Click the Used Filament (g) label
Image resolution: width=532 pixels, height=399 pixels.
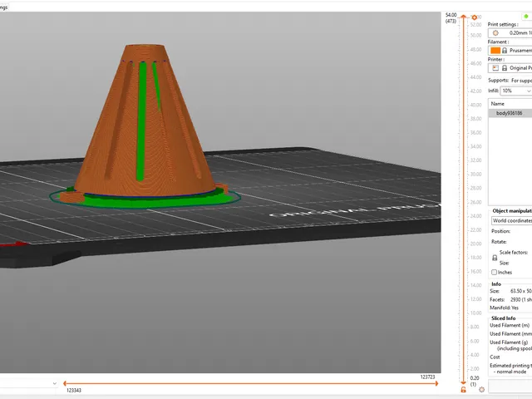click(509, 342)
